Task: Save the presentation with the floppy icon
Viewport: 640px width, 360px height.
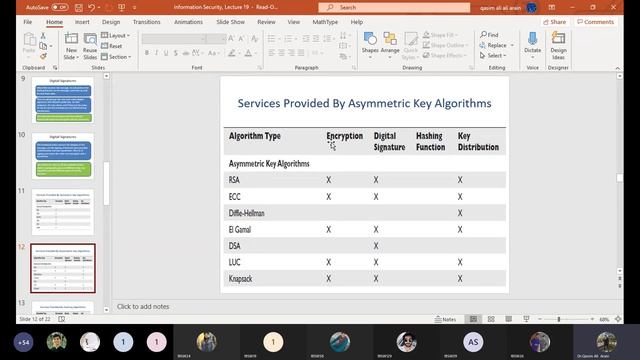Action: [x=79, y=7]
